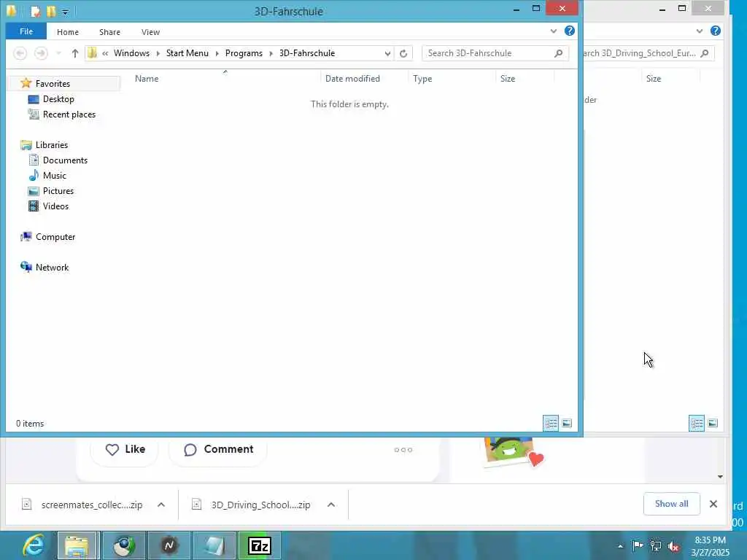Open Recent places in navigation pane
Viewport: 747px width, 560px height.
coord(69,114)
